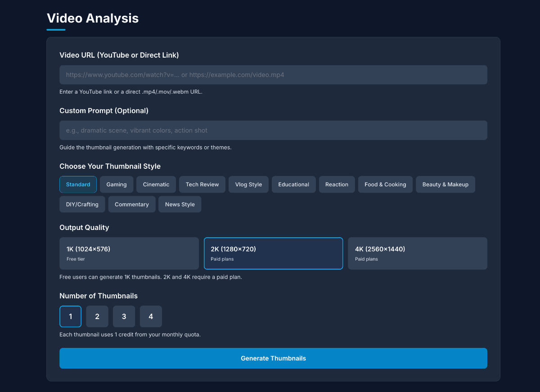Choose the News Style option
540x392 pixels.
coord(180,204)
